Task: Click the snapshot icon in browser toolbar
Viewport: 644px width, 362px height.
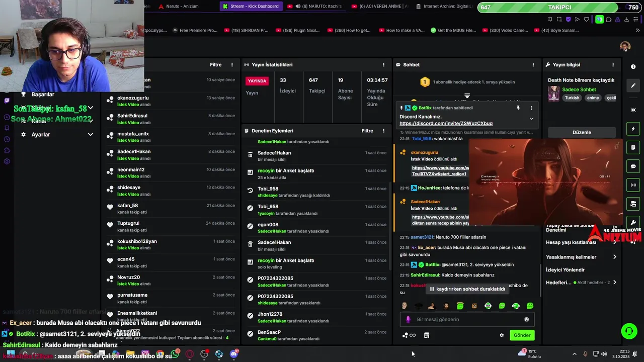Action: point(559,19)
